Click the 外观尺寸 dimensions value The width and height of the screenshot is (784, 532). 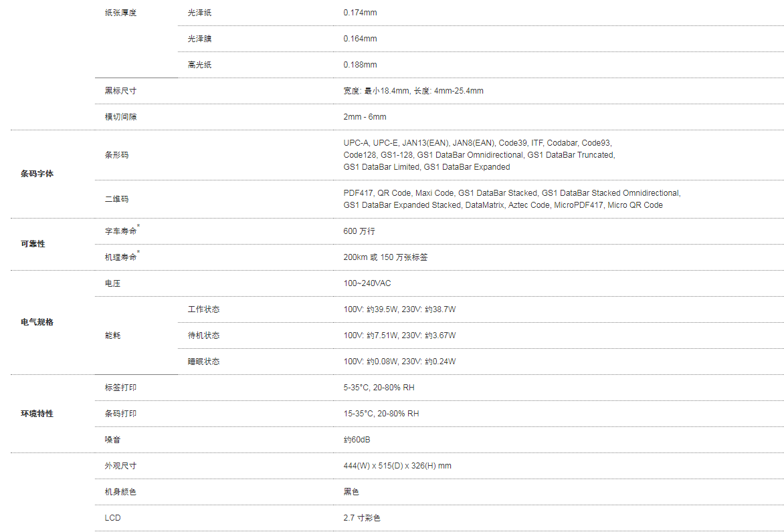397,466
